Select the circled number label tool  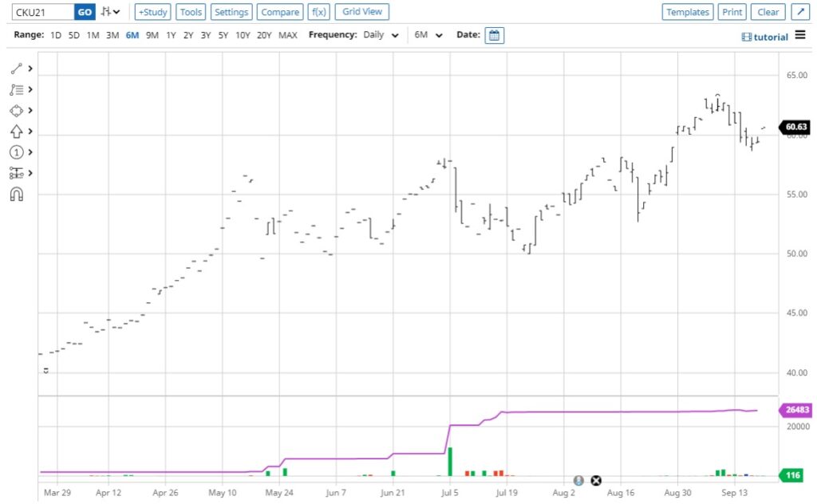point(16,152)
